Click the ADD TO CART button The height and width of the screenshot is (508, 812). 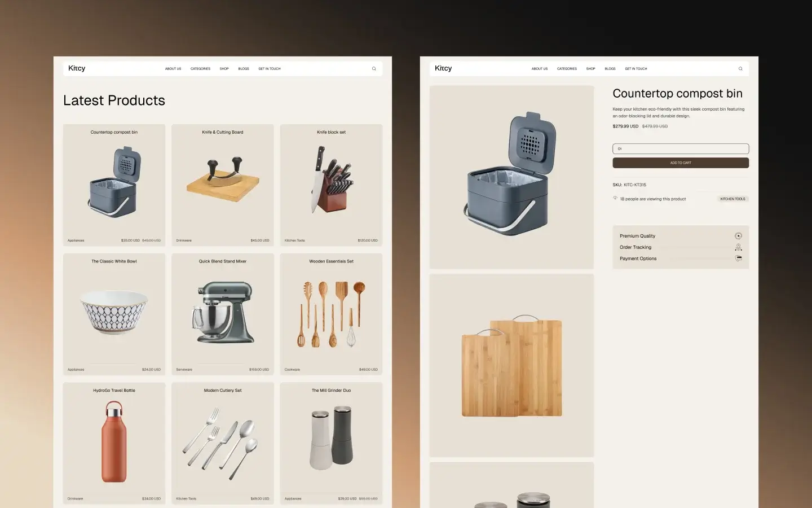coord(681,163)
